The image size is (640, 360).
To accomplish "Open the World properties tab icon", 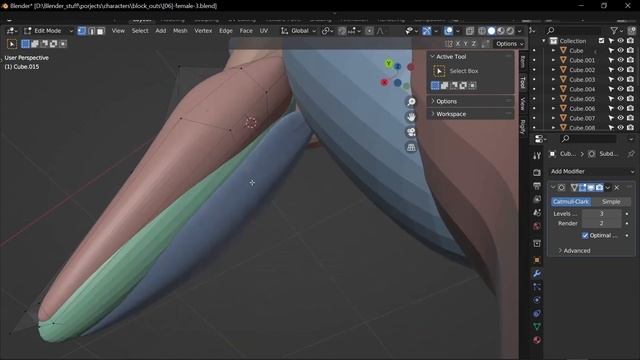I will (537, 226).
